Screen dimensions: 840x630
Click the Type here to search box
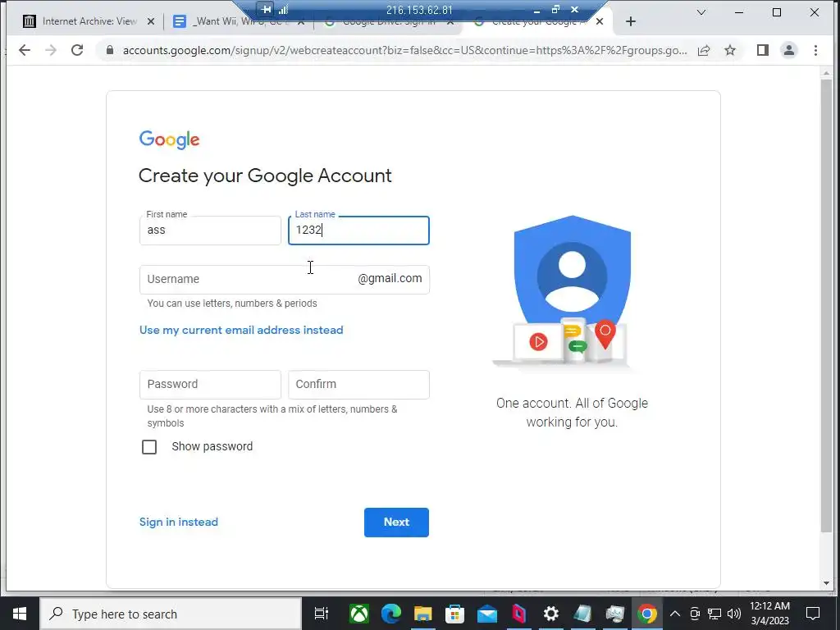pos(171,614)
